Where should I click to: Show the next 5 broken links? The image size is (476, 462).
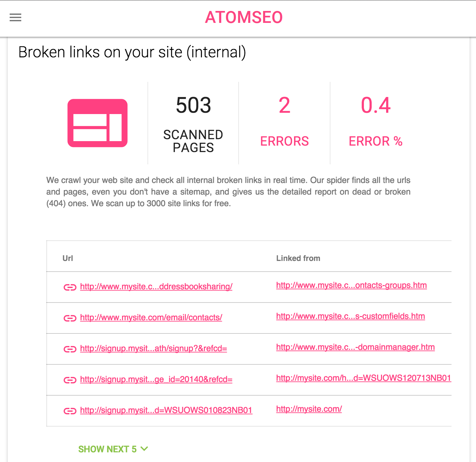click(x=108, y=449)
